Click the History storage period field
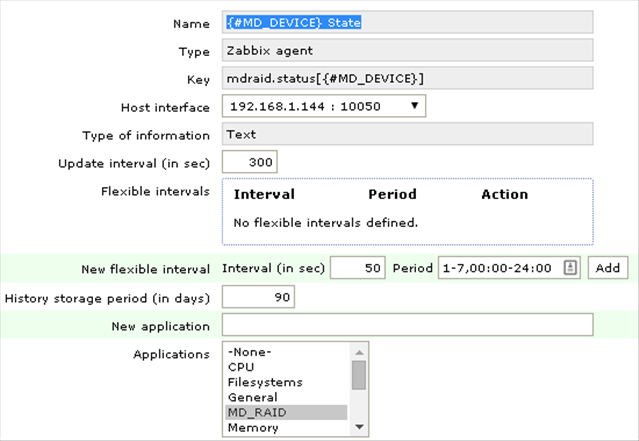Image resolution: width=639 pixels, height=441 pixels. point(258,297)
